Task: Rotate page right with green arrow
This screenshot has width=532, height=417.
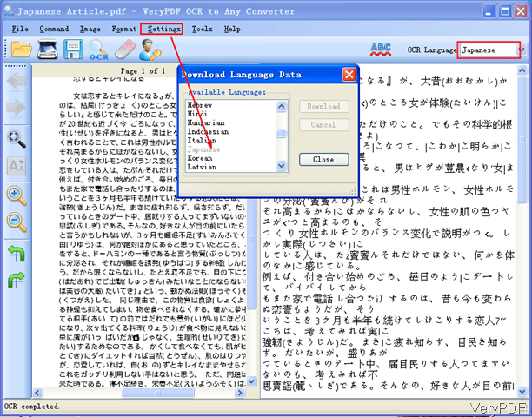Action: [x=17, y=280]
